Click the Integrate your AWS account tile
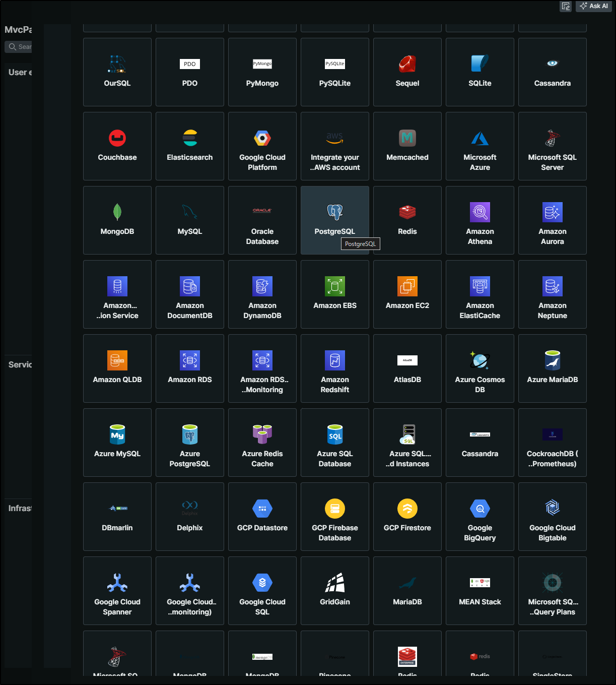 coord(335,146)
